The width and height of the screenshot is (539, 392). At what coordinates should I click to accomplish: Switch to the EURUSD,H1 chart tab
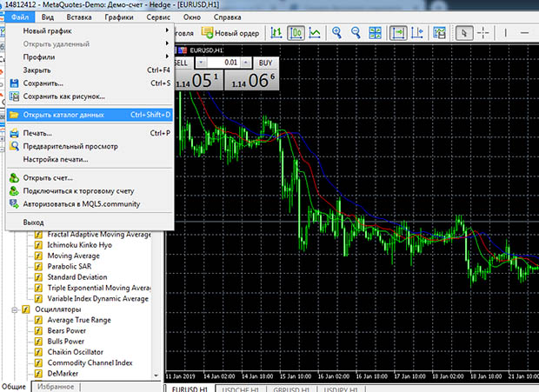point(190,389)
